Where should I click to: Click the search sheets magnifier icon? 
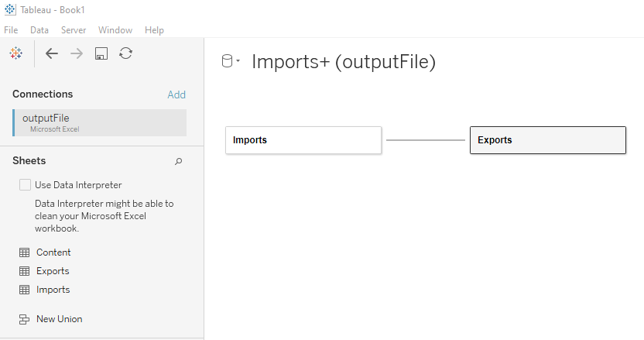[x=179, y=161]
